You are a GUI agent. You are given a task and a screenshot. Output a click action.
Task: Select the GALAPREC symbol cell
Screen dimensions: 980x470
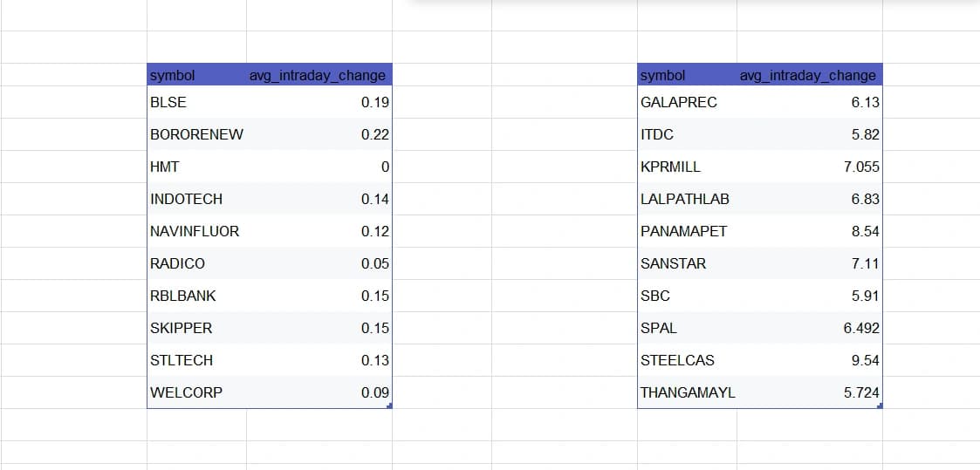687,102
